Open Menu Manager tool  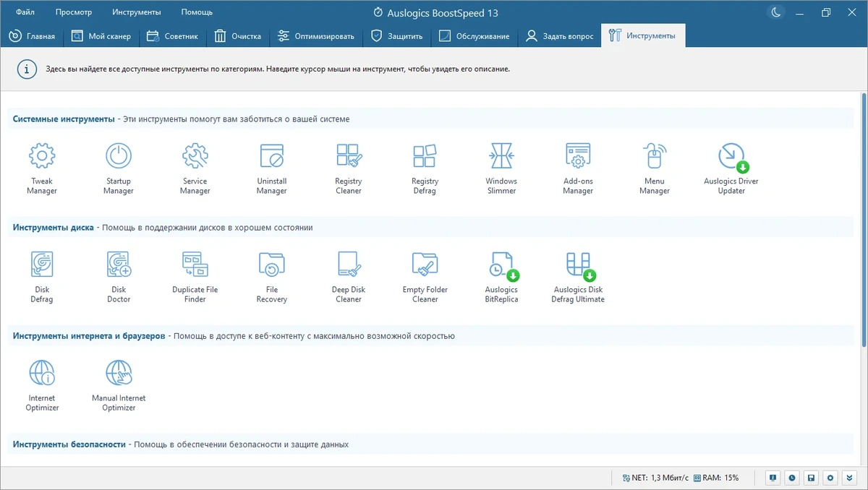tap(655, 169)
